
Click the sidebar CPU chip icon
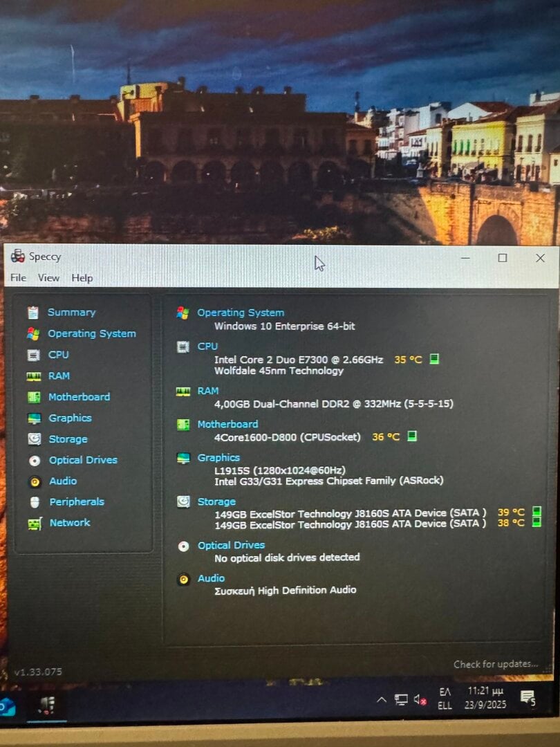coord(33,355)
